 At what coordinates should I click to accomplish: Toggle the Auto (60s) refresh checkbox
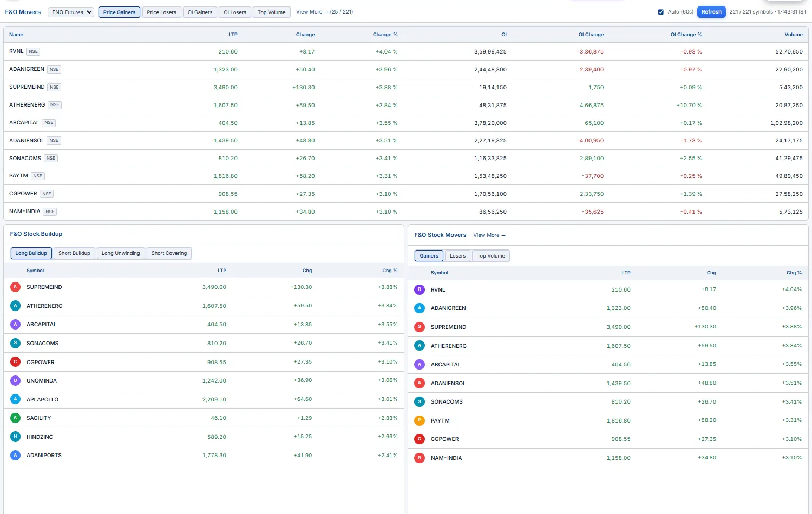[x=661, y=12]
